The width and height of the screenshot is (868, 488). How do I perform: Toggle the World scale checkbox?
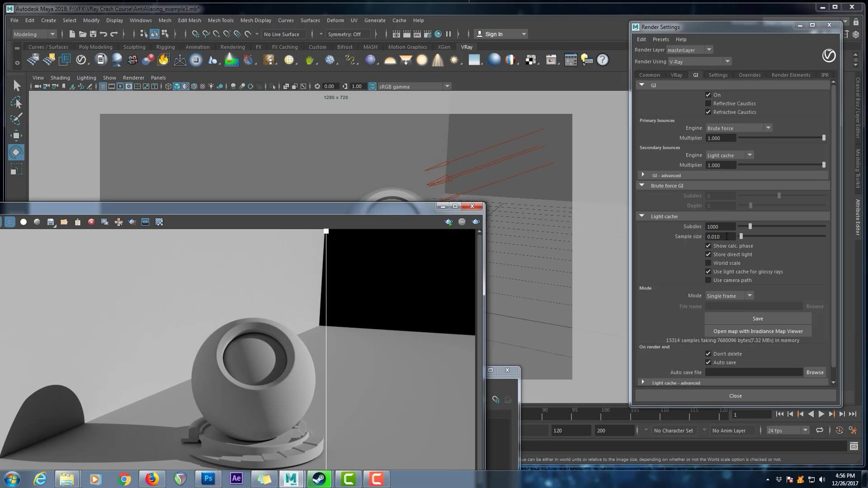708,263
